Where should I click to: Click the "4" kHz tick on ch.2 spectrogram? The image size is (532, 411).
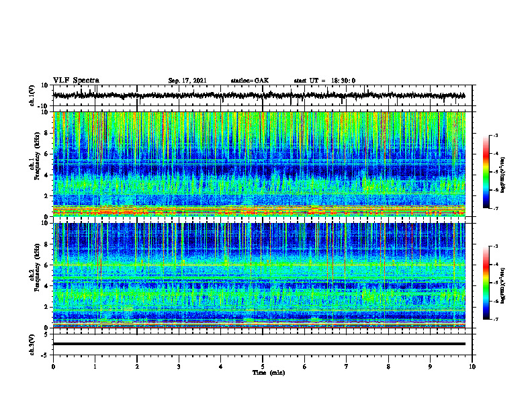coord(47,286)
